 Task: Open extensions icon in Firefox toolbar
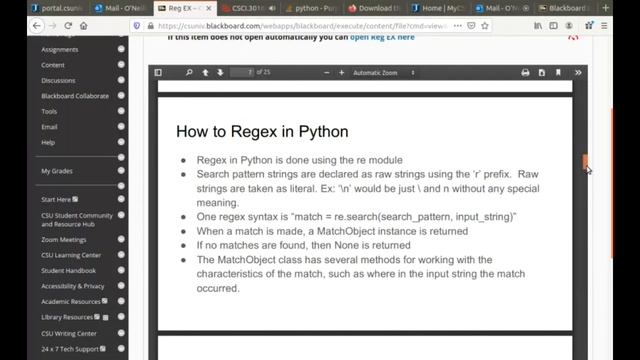pos(589,26)
